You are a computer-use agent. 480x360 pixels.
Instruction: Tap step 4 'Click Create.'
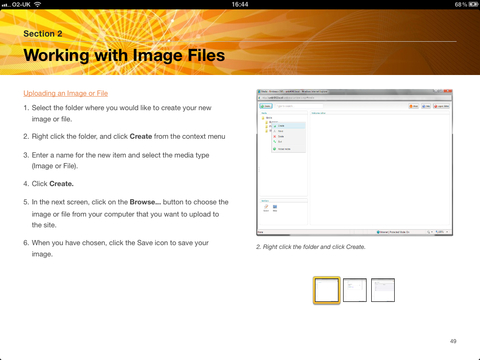(x=48, y=184)
